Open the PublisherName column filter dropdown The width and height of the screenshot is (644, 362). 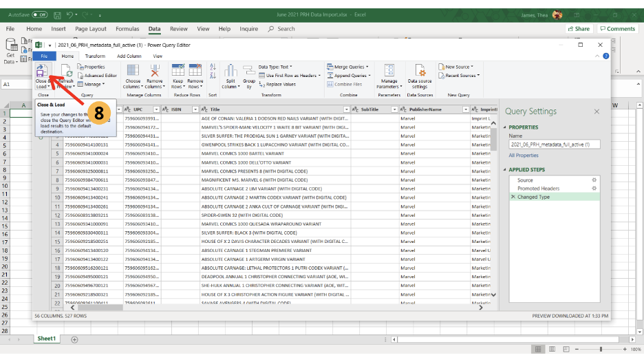click(465, 109)
